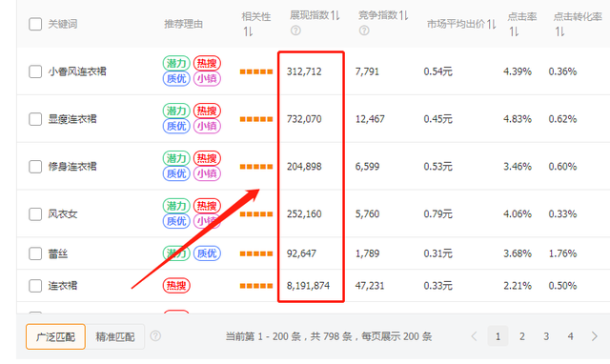Check the 修身连衣裙 keyword row
The image size is (610, 364).
click(35, 167)
